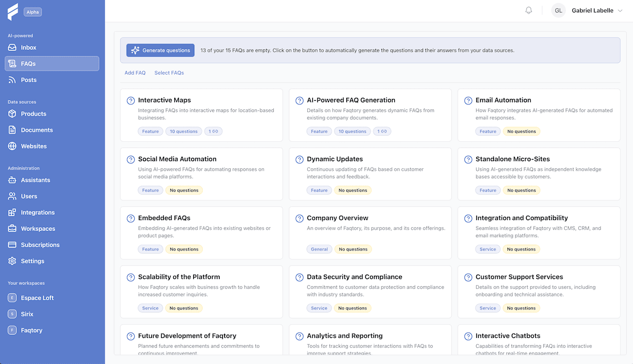Viewport: 633px width, 364px height.
Task: Expand the Gabriel Labelle account menu chevron
Action: tap(620, 10)
